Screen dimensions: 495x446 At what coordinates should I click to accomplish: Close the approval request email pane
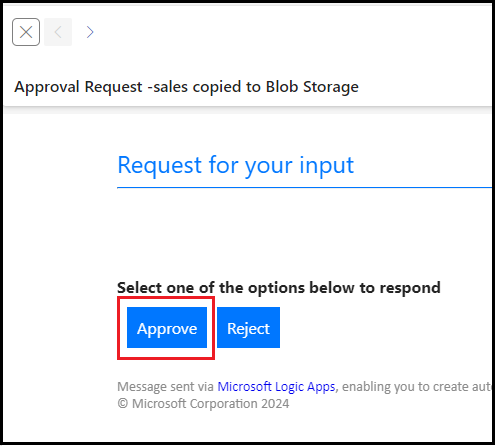click(26, 32)
